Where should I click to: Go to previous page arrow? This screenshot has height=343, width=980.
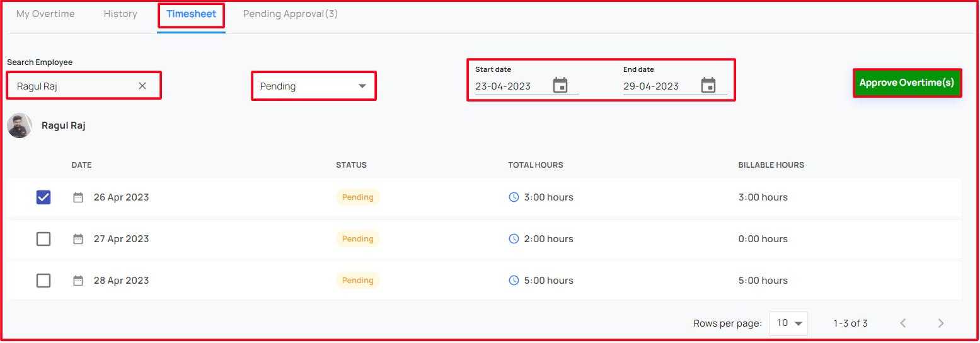(x=903, y=323)
